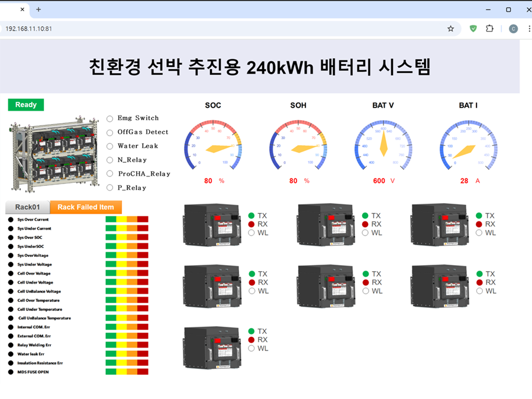Select the Emg Switch radio button

[109, 118]
